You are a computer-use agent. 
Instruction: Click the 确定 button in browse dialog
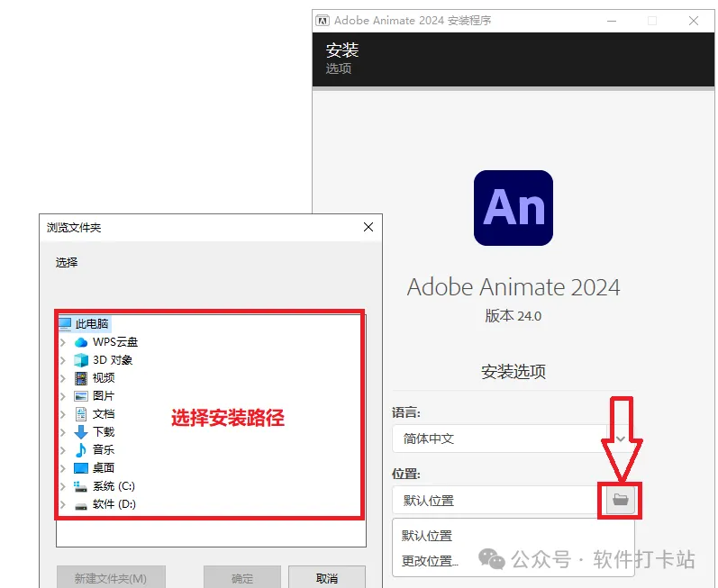click(x=242, y=578)
